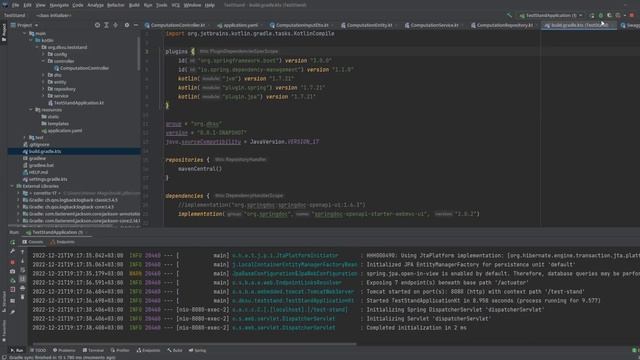The width and height of the screenshot is (640, 360).
Task: Click the red stop icon in top toolbar
Action: click(x=632, y=16)
